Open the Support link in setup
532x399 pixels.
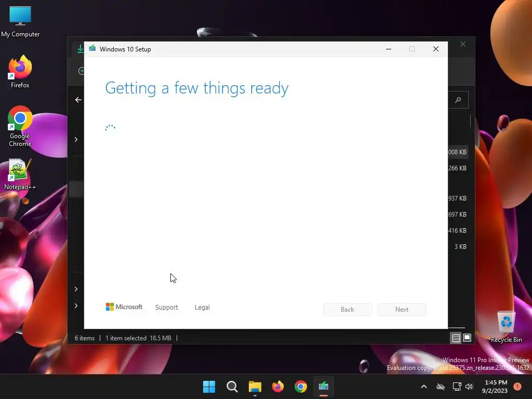pyautogui.click(x=167, y=308)
